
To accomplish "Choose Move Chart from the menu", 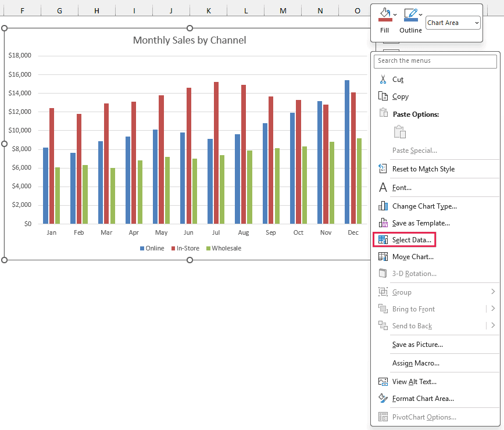I will 413,257.
